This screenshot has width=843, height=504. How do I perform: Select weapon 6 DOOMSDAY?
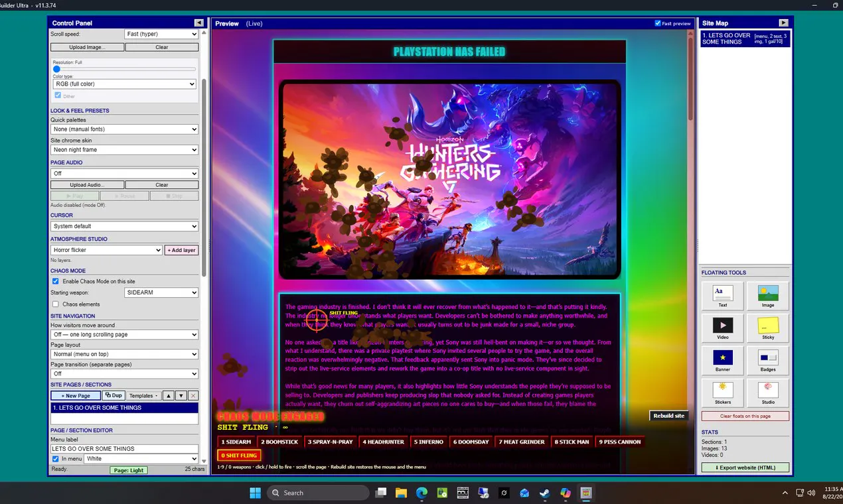coord(471,442)
